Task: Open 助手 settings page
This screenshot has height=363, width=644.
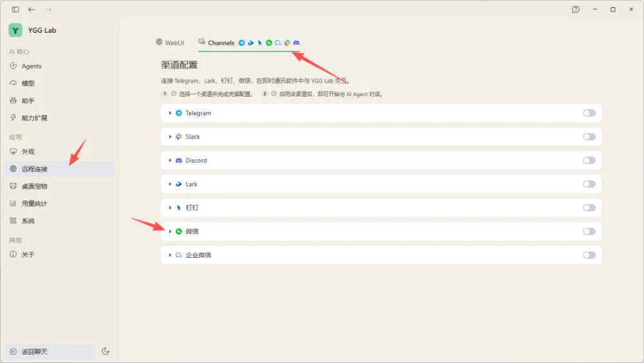Action: tap(59, 101)
